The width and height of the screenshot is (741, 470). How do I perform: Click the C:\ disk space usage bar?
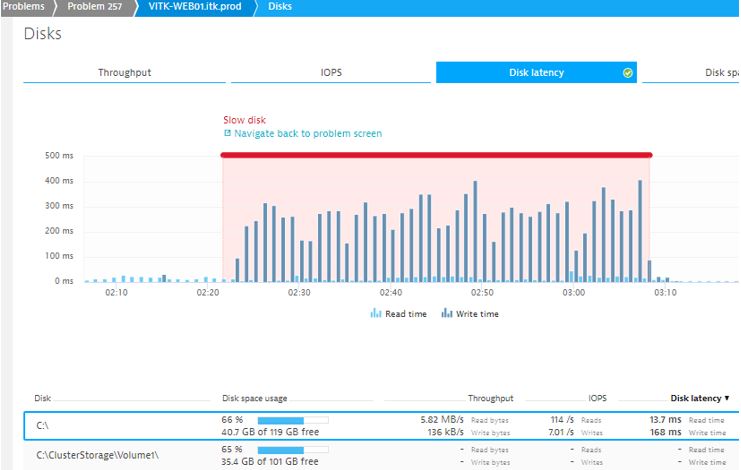coord(292,420)
